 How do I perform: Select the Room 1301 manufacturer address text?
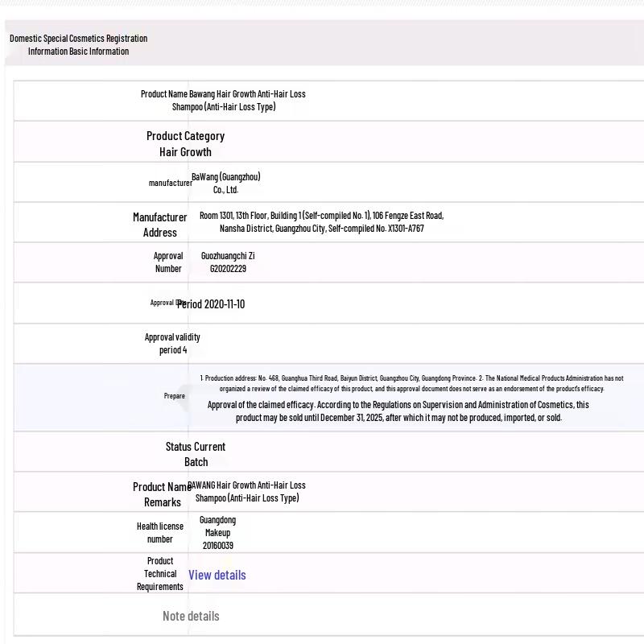pos(321,222)
